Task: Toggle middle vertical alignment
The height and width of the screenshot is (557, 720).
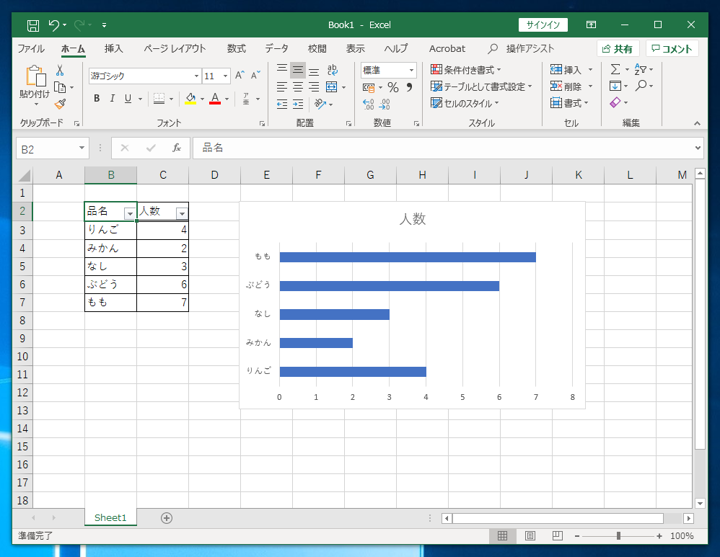Action: tap(298, 70)
